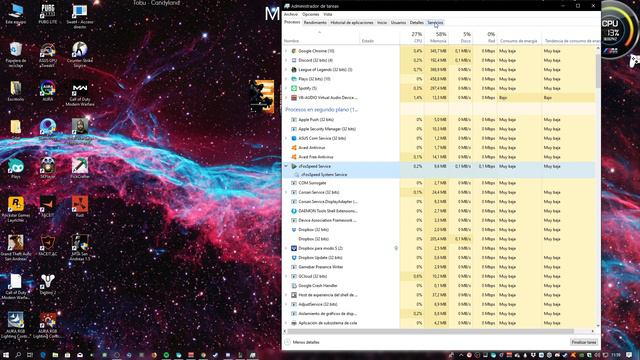Open Papelera de reciclaje on desktop

click(x=16, y=54)
